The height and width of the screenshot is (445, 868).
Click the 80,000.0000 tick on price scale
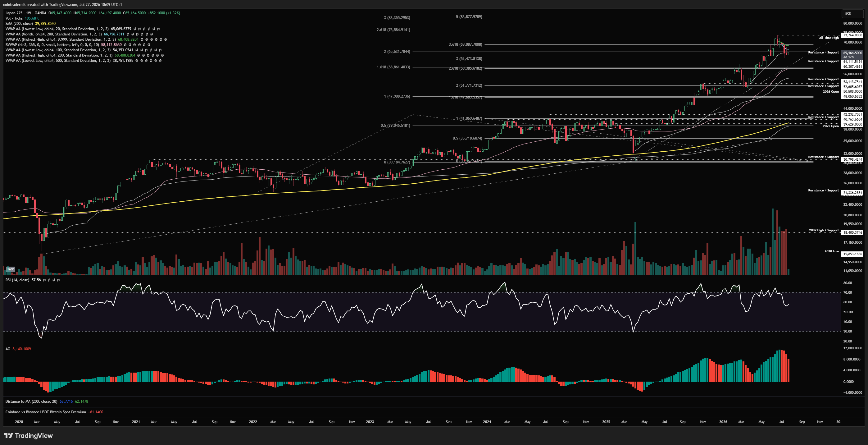(852, 24)
